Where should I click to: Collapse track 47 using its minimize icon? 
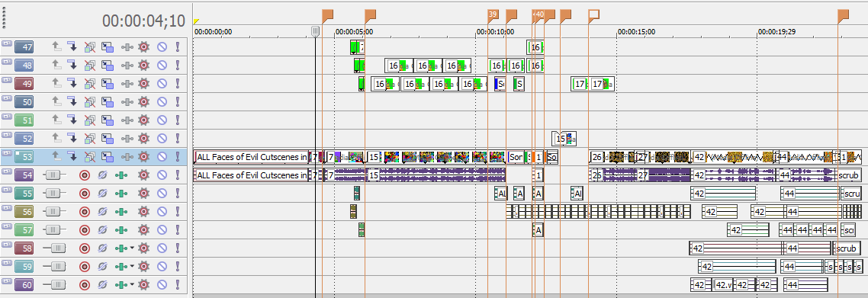pyautogui.click(x=7, y=43)
